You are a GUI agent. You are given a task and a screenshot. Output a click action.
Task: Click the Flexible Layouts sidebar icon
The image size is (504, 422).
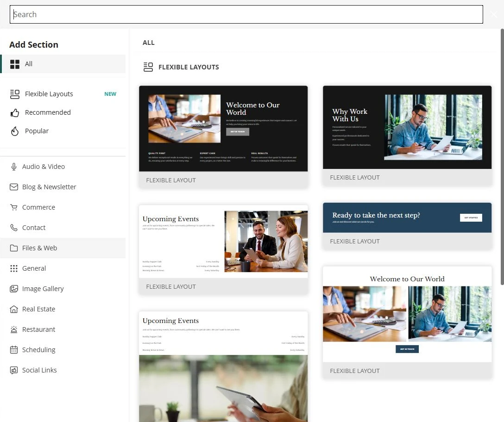[15, 94]
